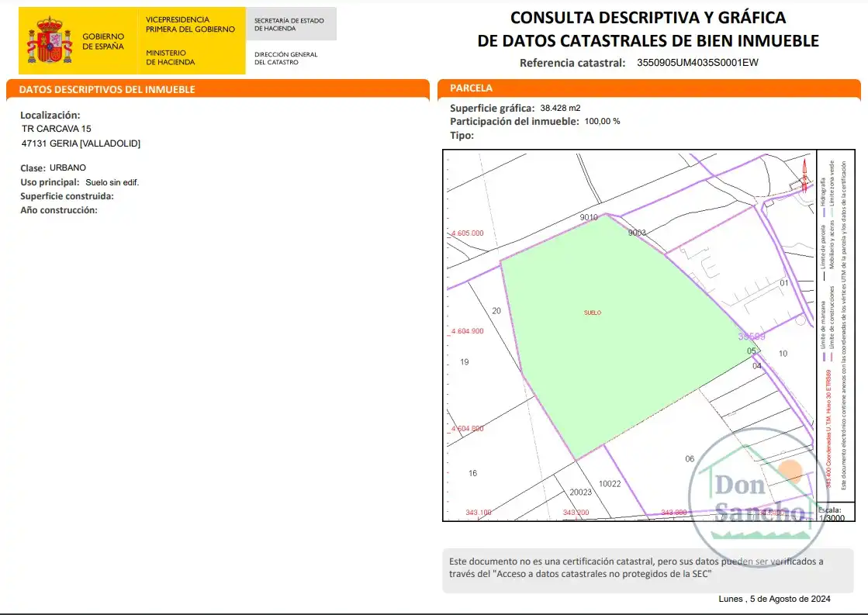Click the purple block number '35509'
This screenshot has height=615, width=868.
coord(751,337)
